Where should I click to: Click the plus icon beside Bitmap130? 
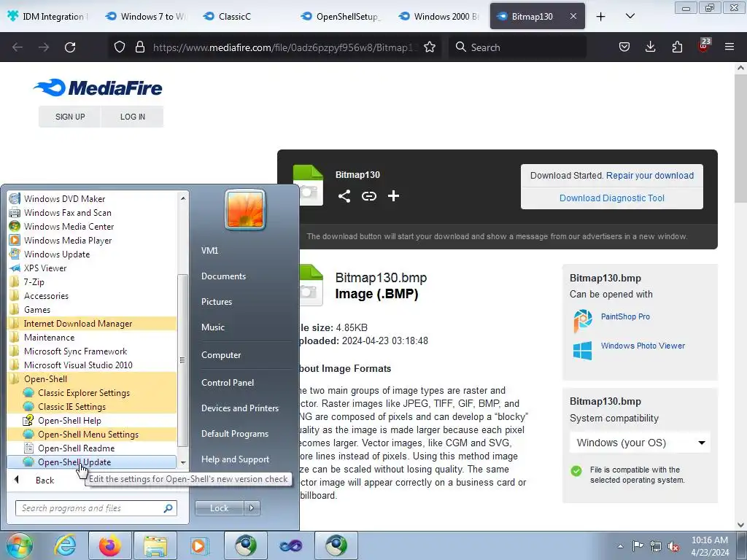(393, 196)
